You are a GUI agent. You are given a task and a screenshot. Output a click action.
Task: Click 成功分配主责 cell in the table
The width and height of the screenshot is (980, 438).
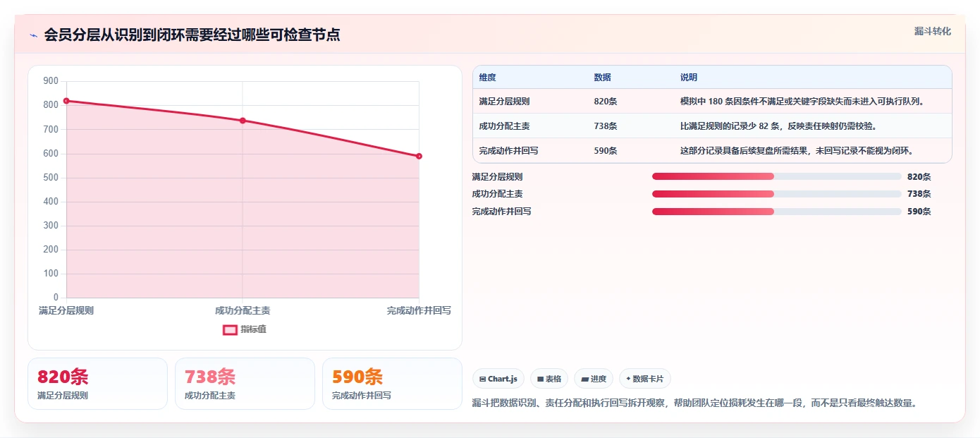504,126
